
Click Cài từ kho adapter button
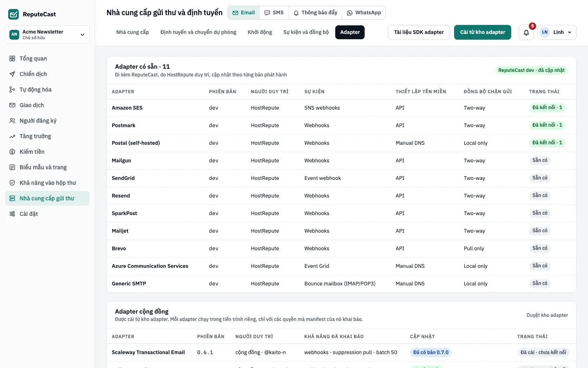(483, 32)
